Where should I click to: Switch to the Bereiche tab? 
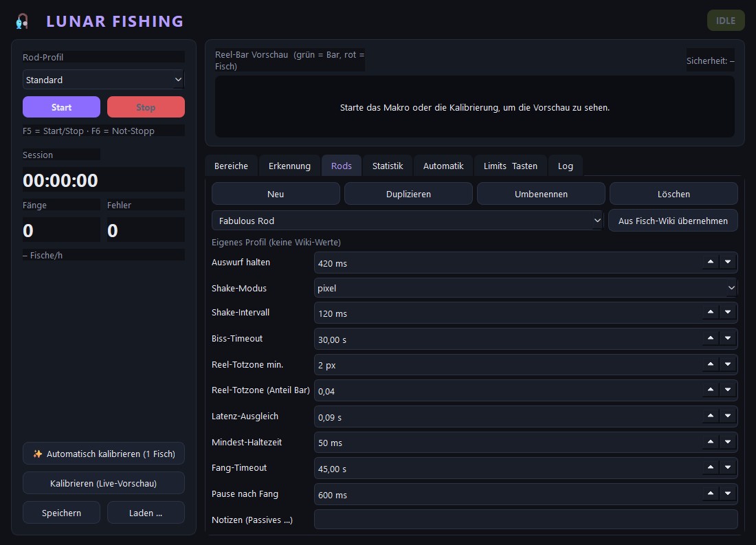tap(231, 166)
